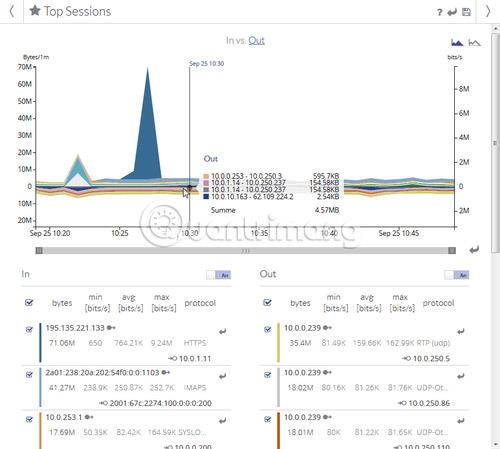Toggle the An switch in the In panel
This screenshot has width=500, height=449.
pyautogui.click(x=219, y=275)
